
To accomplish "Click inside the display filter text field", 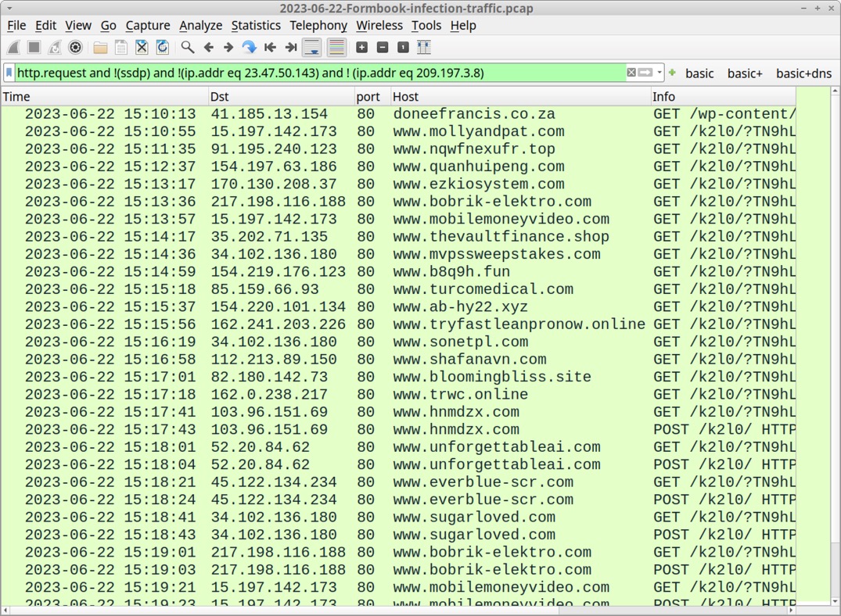I will tap(320, 73).
